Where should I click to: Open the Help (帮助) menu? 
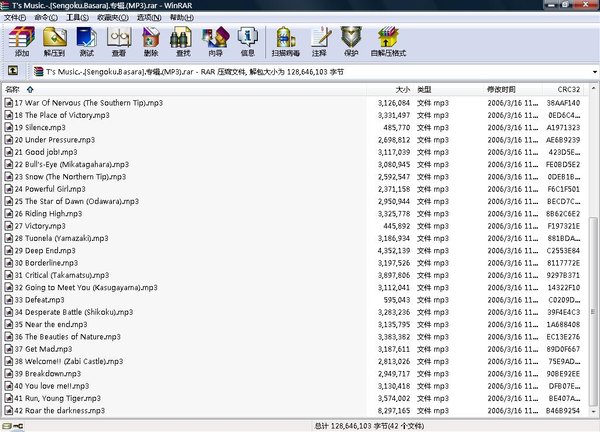182,17
